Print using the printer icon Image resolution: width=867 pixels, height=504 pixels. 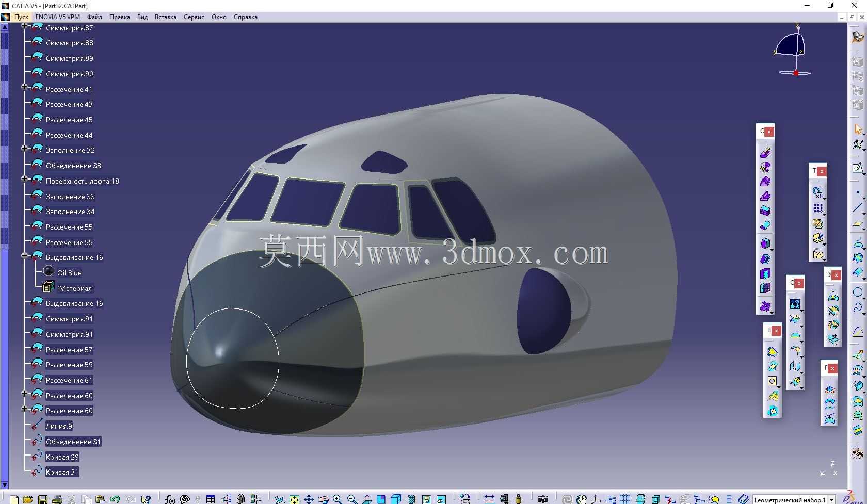point(57,499)
